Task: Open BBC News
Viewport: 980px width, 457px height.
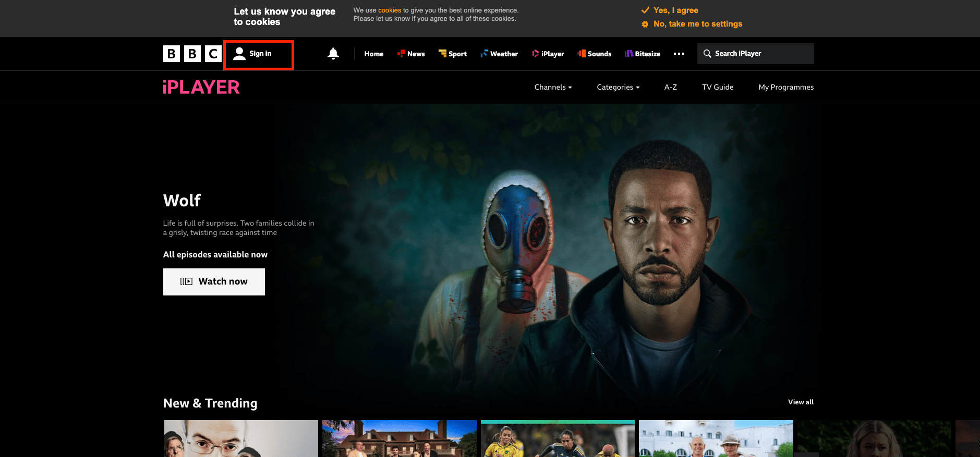Action: (x=411, y=54)
